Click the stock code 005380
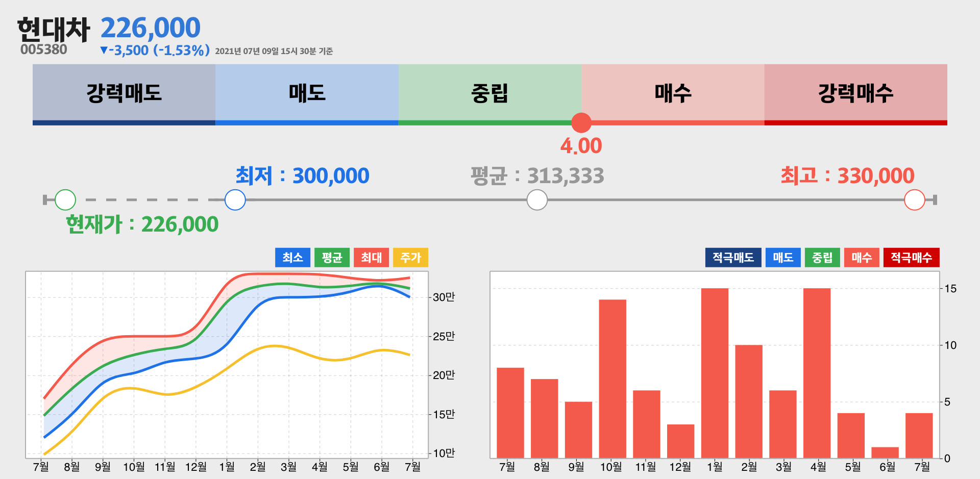 [x=44, y=49]
